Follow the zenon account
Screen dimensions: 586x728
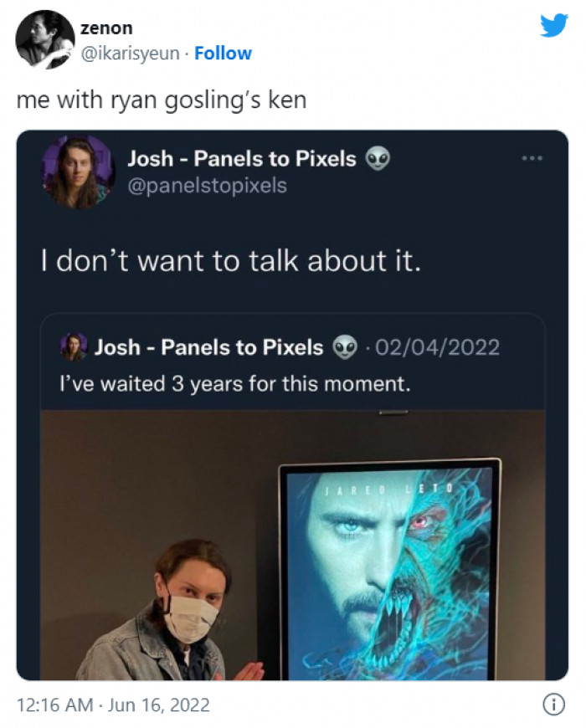(x=223, y=54)
